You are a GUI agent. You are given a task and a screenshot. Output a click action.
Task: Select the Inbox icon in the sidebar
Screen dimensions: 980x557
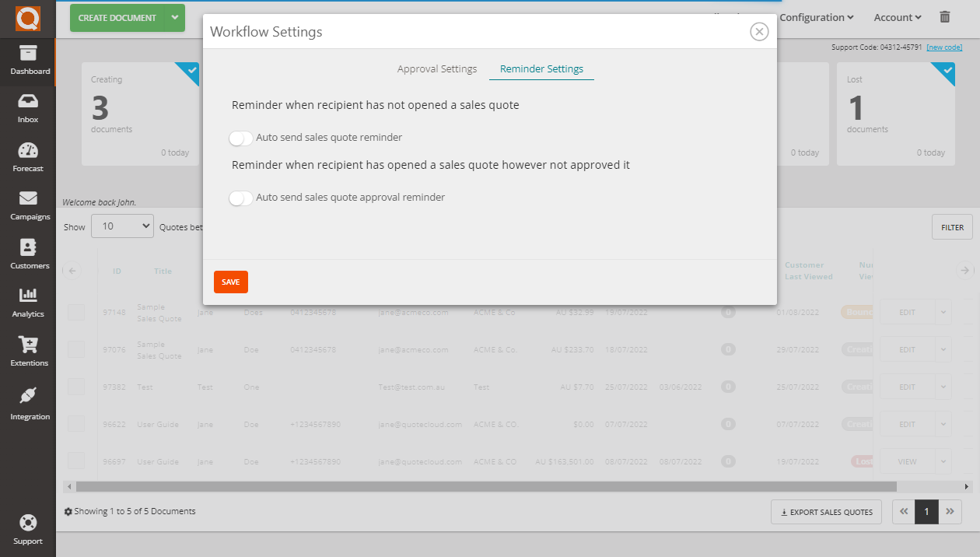point(28,105)
